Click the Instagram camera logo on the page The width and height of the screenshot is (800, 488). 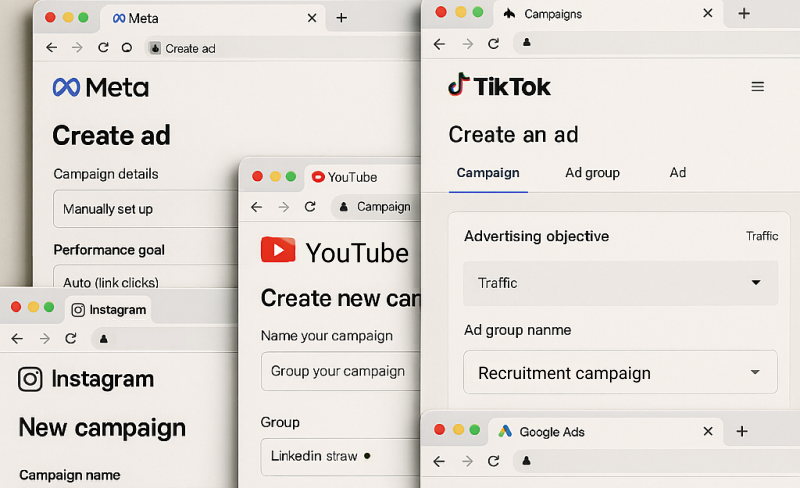tap(30, 379)
